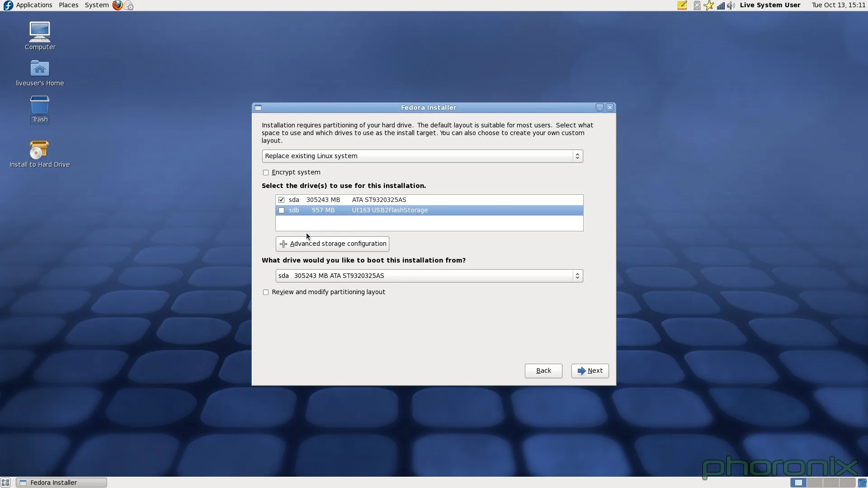Switch to the second workspace

815,483
